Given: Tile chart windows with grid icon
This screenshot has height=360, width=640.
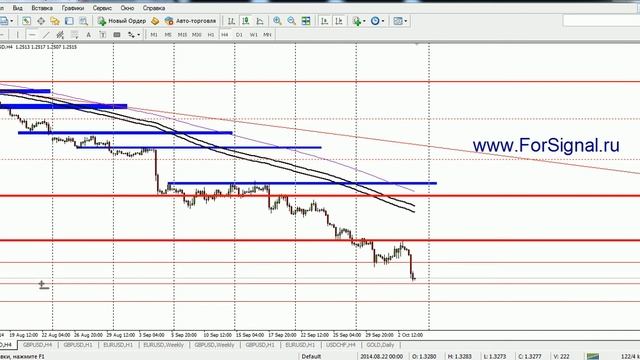Looking at the screenshot, I should [x=306, y=21].
